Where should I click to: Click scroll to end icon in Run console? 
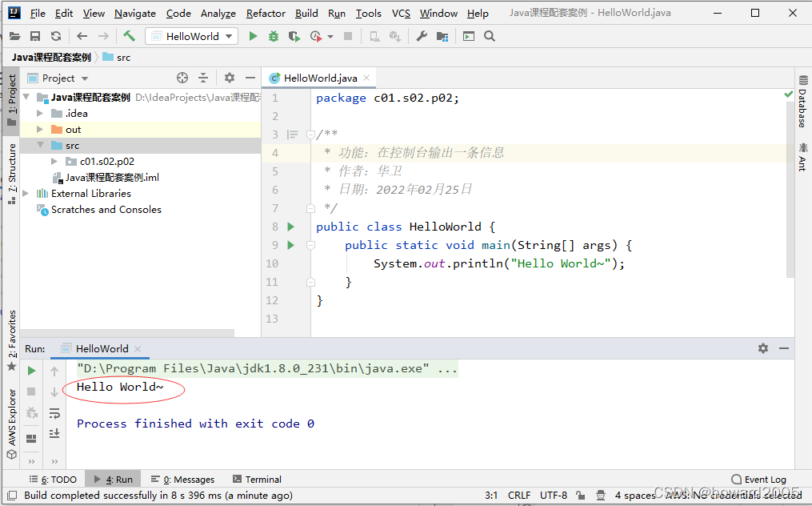click(x=54, y=433)
